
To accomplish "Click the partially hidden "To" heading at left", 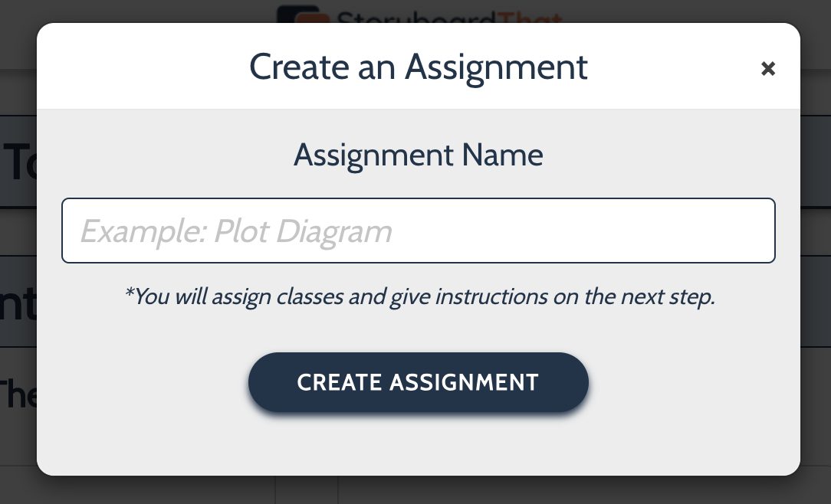I will point(20,162).
